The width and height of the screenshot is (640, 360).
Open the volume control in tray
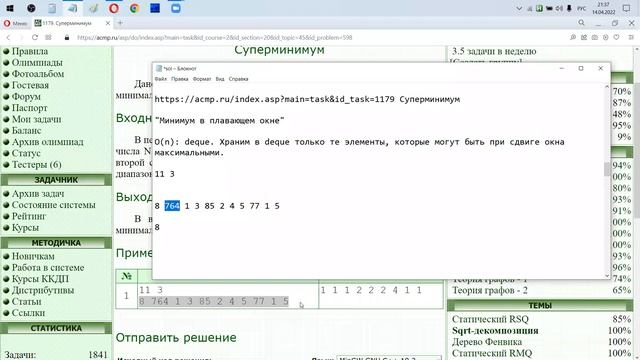(559, 8)
